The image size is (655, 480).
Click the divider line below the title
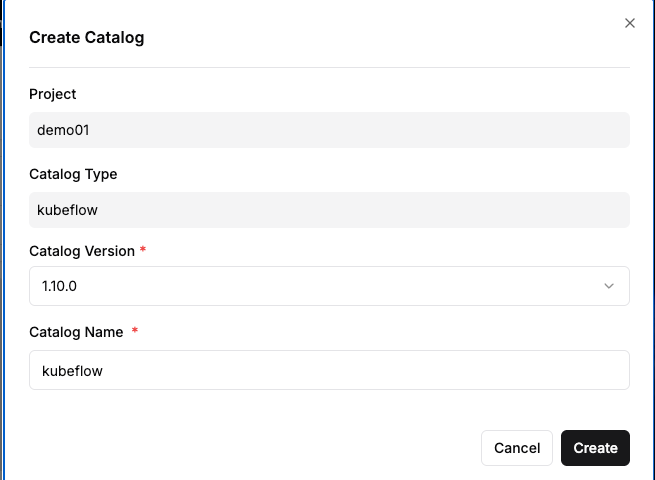pyautogui.click(x=329, y=67)
